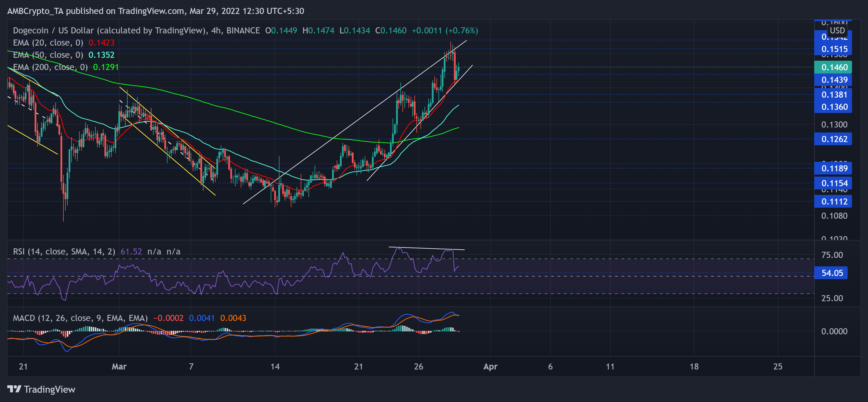868x402 pixels.
Task: Click the 0.1262 price level label
Action: tap(834, 139)
